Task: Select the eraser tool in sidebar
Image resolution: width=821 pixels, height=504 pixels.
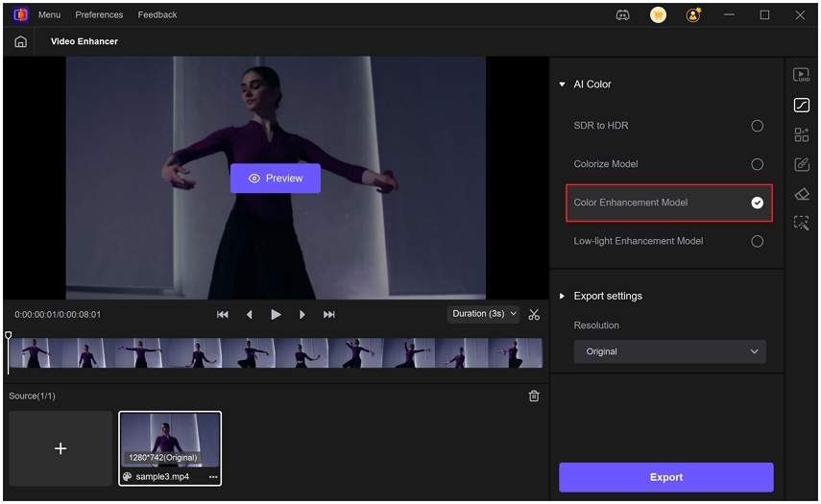Action: pos(801,194)
